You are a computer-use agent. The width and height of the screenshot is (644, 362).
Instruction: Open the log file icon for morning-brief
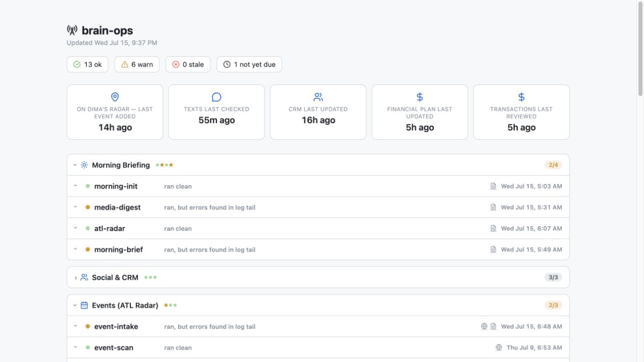(x=493, y=250)
